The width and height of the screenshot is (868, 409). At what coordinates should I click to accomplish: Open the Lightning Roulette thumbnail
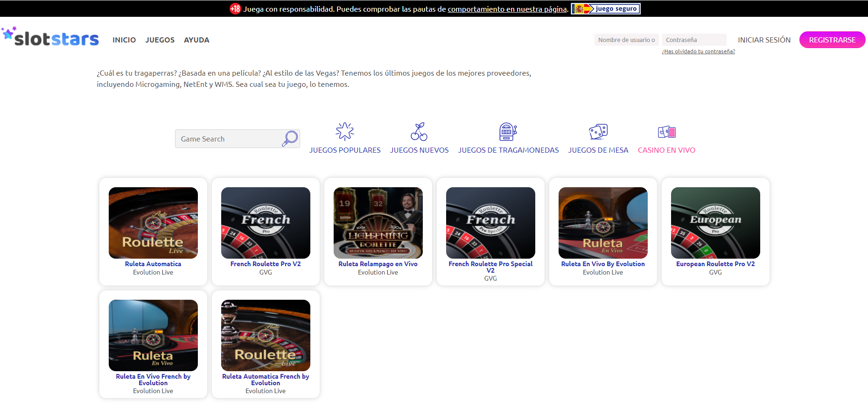tap(378, 223)
